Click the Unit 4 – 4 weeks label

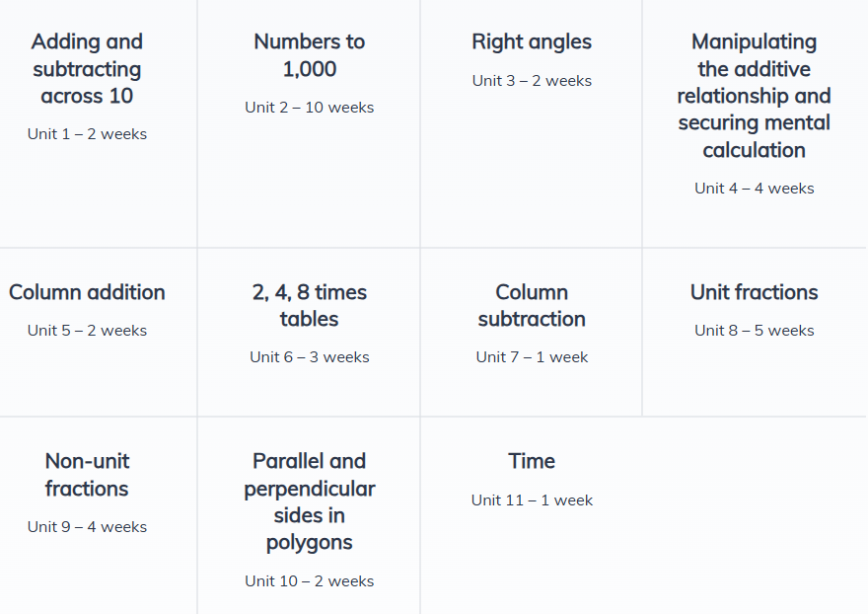pyautogui.click(x=754, y=189)
